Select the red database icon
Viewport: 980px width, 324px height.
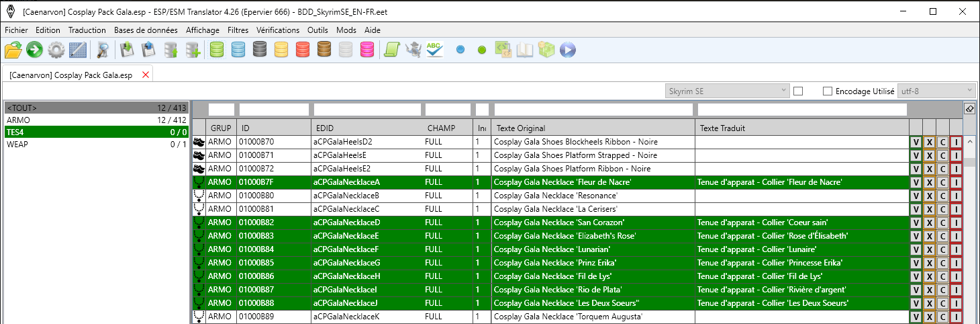click(x=303, y=49)
